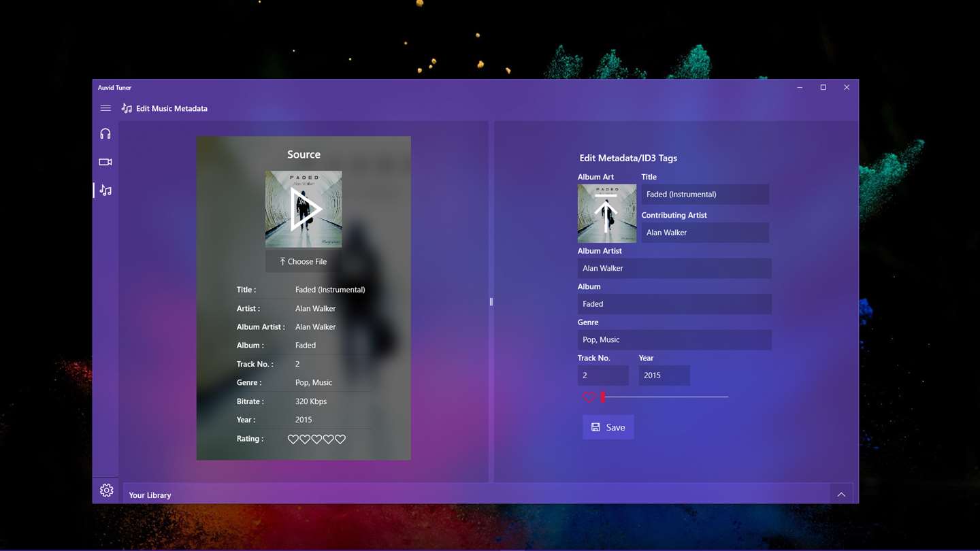
Task: Click the source Year value 2015
Action: [x=304, y=420]
